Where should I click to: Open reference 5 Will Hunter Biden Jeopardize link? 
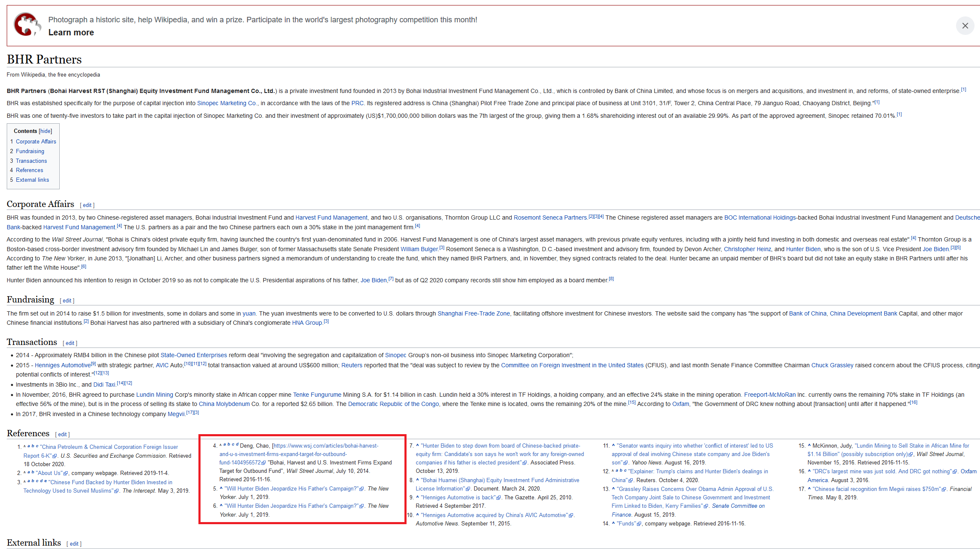291,489
